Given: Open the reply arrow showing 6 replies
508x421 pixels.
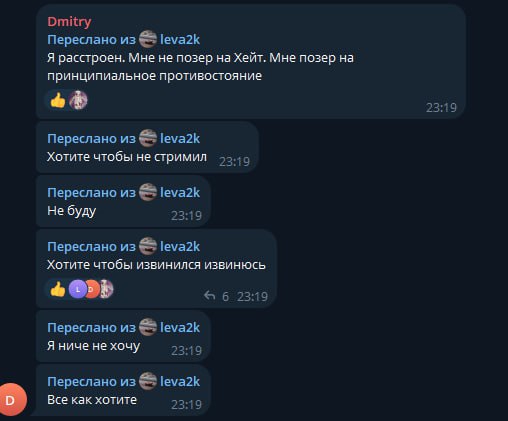Looking at the screenshot, I should [209, 296].
